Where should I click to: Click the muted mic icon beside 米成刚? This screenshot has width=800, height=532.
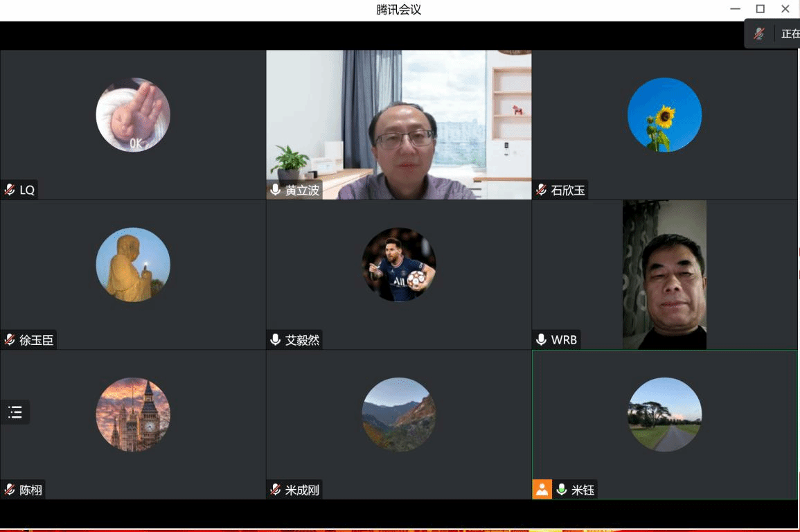276,490
